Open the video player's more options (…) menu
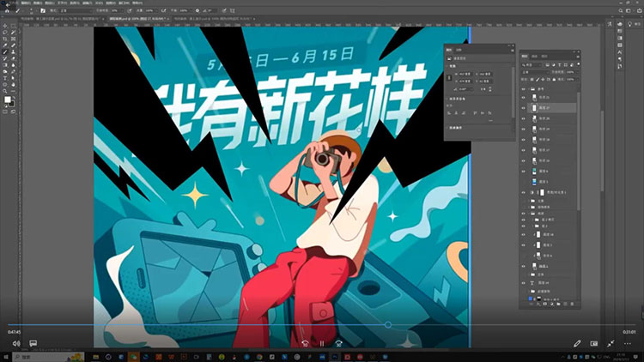Screen dimensions: 644x362 coord(628,343)
